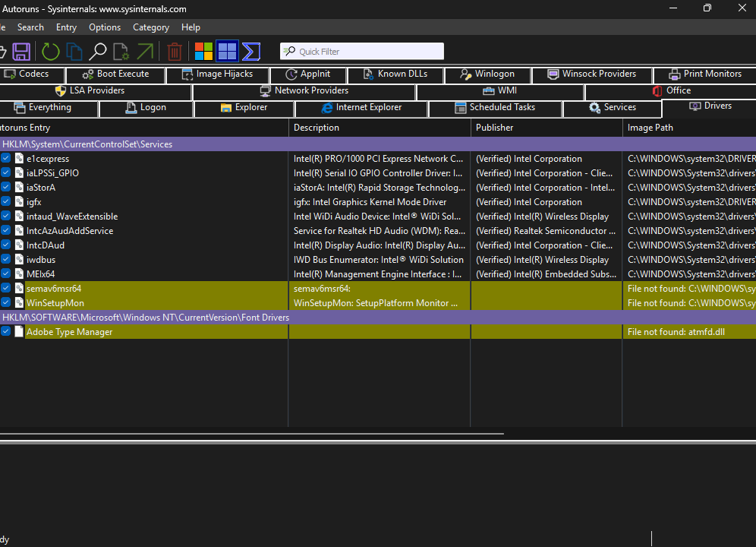Click the Find magnifier icon
Screen dimensions: 756x547
tap(98, 51)
